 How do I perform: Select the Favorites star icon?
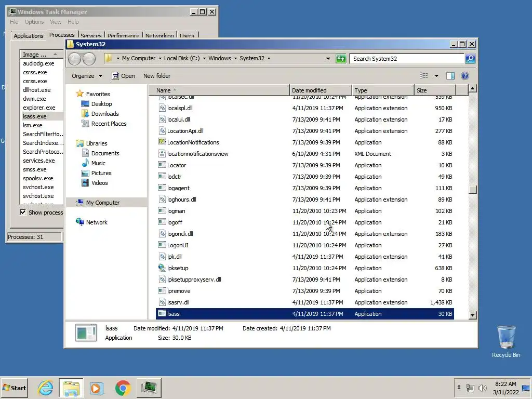(x=79, y=94)
